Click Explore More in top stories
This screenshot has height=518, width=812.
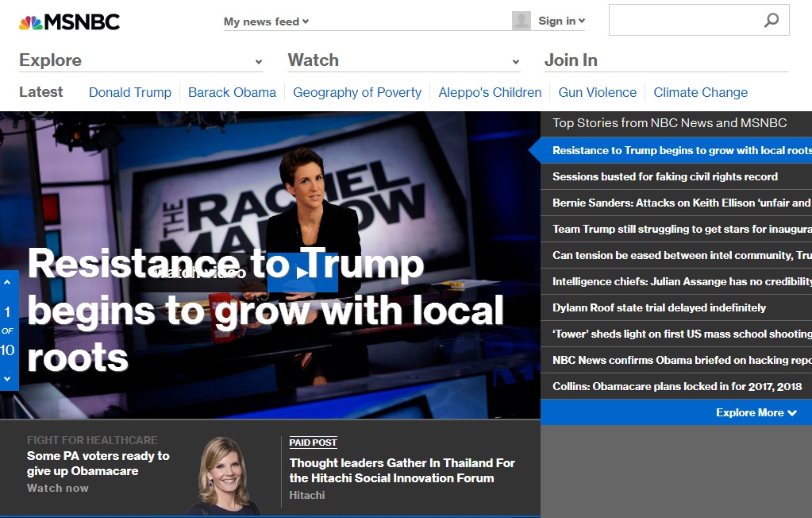click(x=756, y=413)
